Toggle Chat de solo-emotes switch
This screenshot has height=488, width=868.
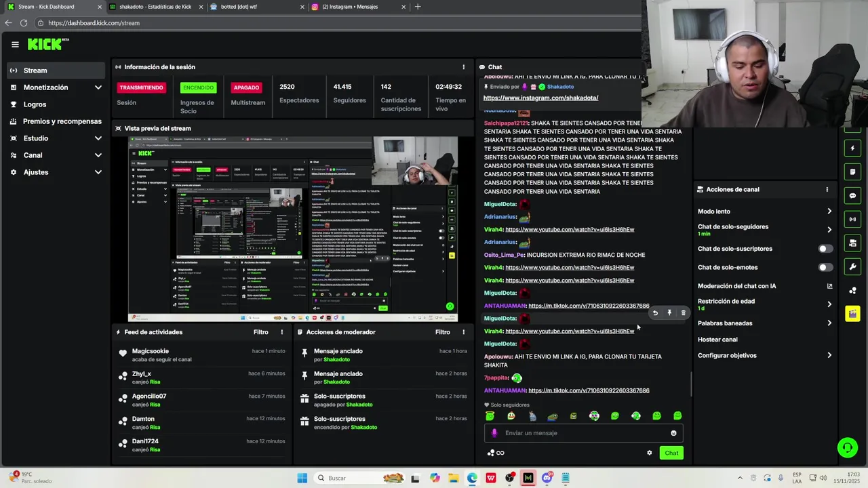pos(825,268)
